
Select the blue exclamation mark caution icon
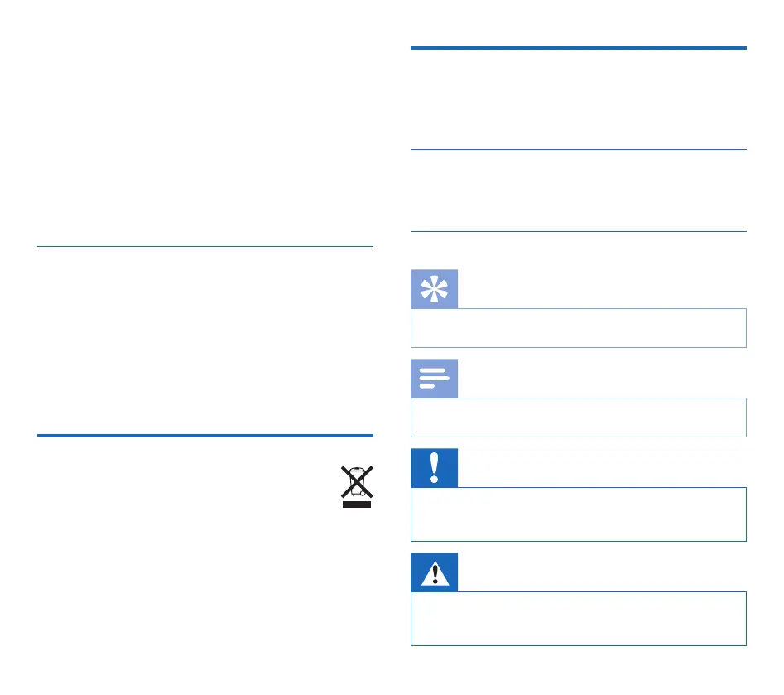[x=435, y=468]
